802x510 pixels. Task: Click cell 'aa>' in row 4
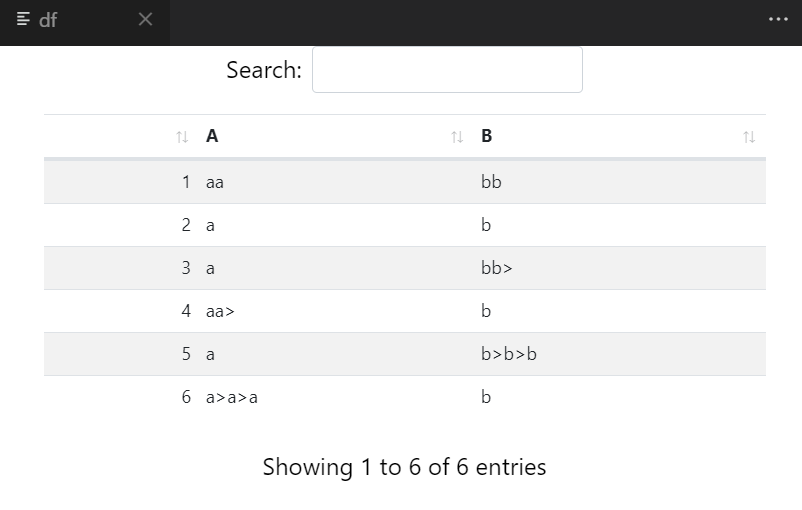[220, 311]
